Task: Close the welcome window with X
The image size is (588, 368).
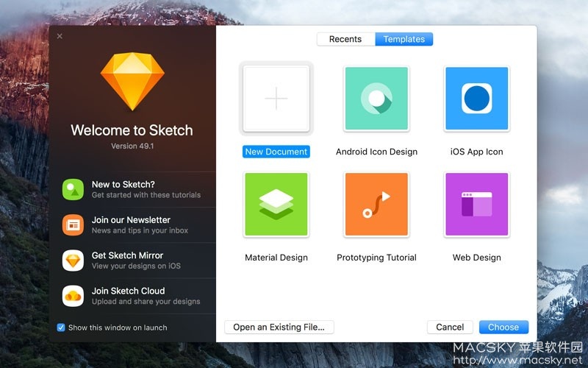Action: pos(60,36)
